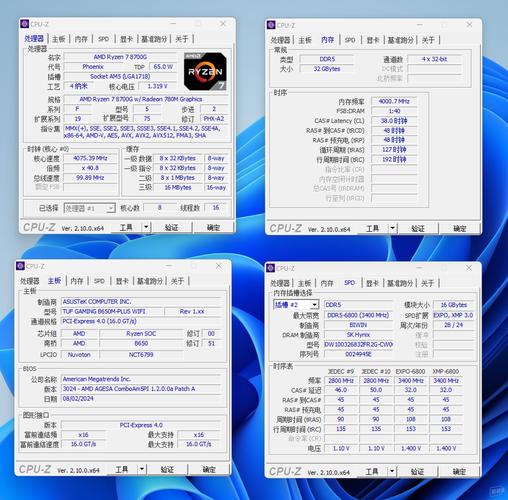Click the CPU-Z app icon in the SPD window title bar
The image size is (508, 500).
pos(270,268)
